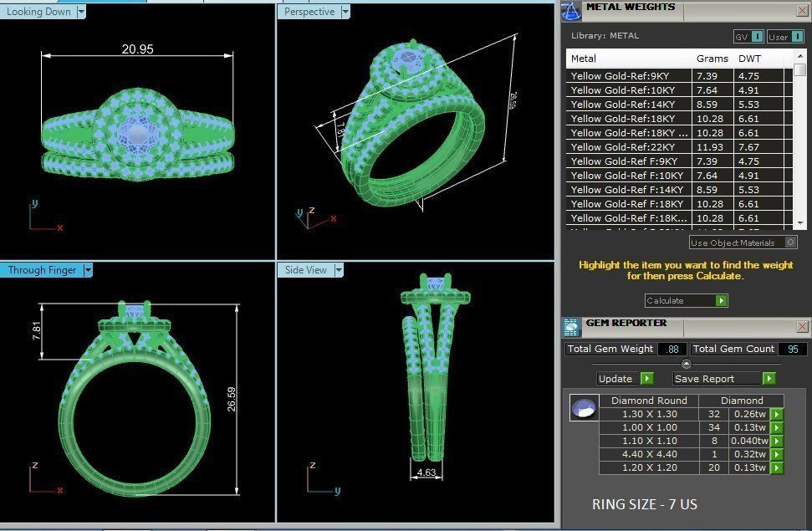Select Yellow Gold-Ref:10KY row
This screenshot has height=531, width=812.
pyautogui.click(x=679, y=90)
